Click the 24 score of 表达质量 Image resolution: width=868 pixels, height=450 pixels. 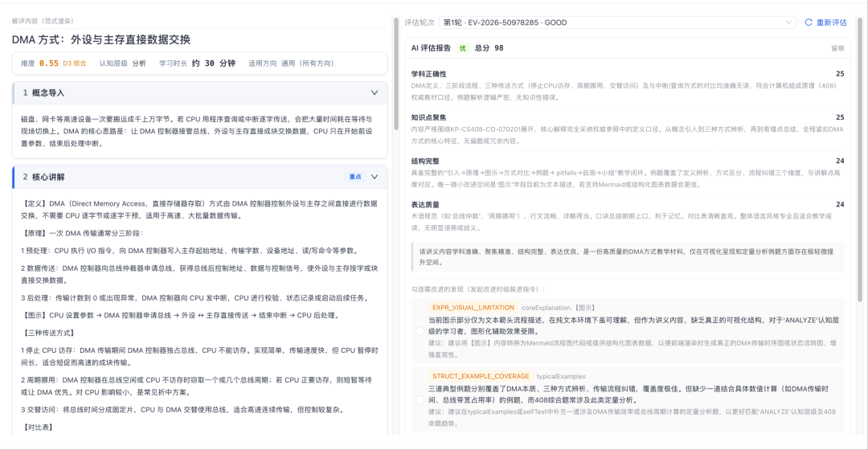[840, 204]
